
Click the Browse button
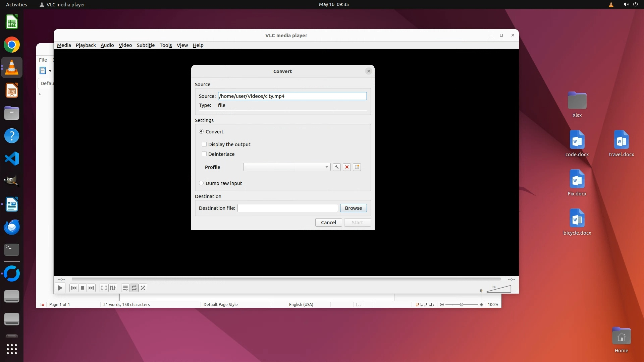click(x=353, y=208)
